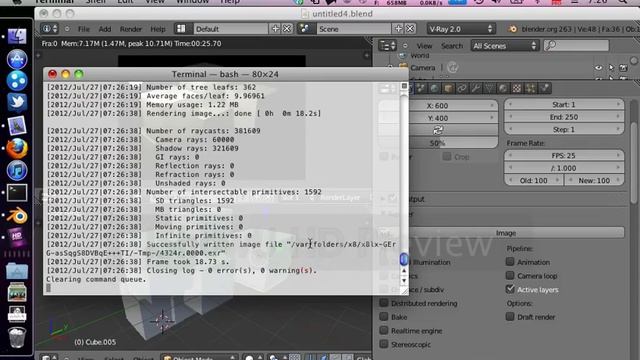Open the Object Constraints chain icon tab

(x=462, y=88)
